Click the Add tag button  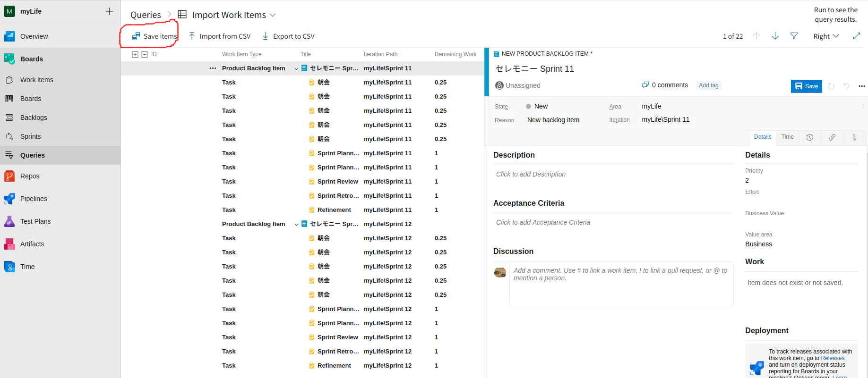pos(709,85)
